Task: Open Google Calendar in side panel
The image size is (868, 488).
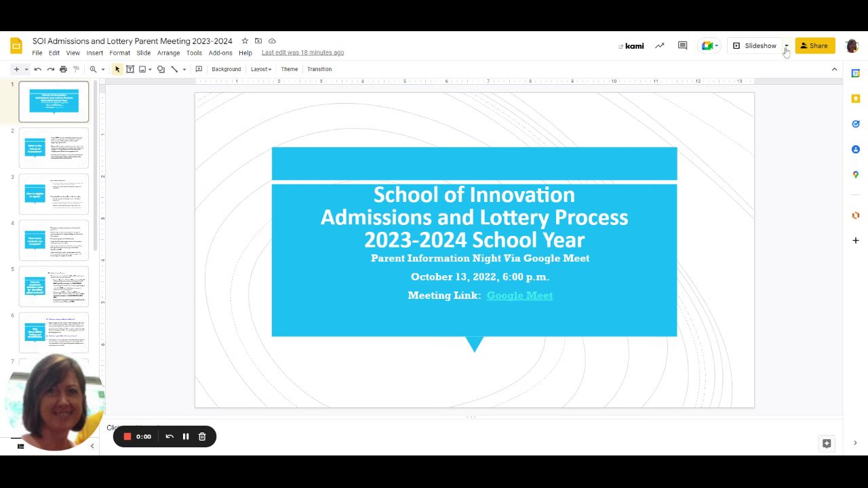Action: click(x=856, y=73)
